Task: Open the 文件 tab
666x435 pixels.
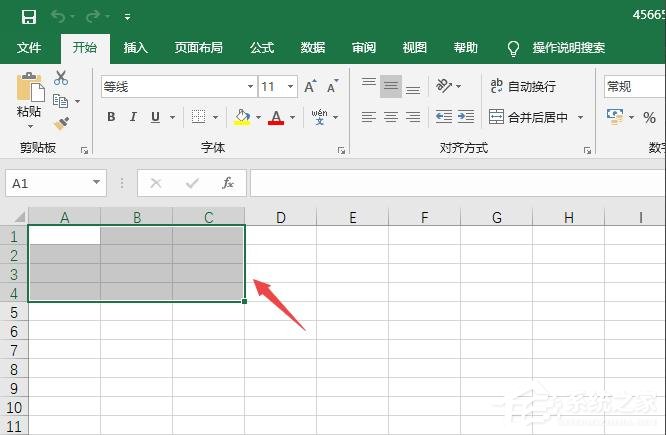Action: point(29,48)
